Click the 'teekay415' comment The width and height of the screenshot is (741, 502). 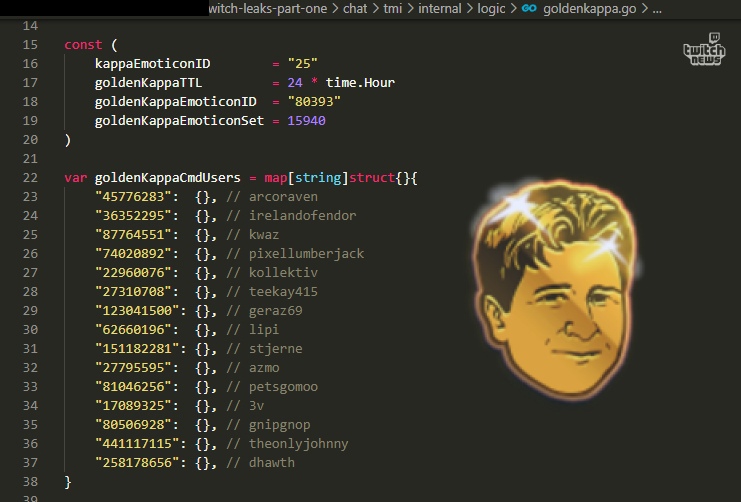click(x=284, y=292)
